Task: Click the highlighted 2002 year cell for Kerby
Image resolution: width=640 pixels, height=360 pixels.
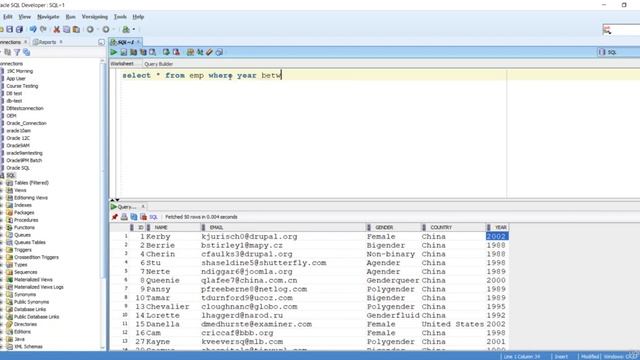Action: (x=497, y=236)
